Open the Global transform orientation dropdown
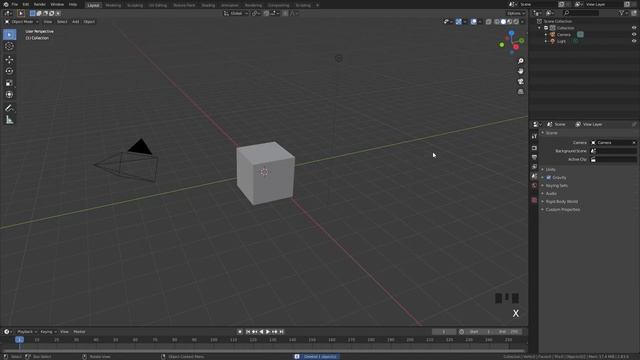Viewport: 640px width, 360px height. 236,13
